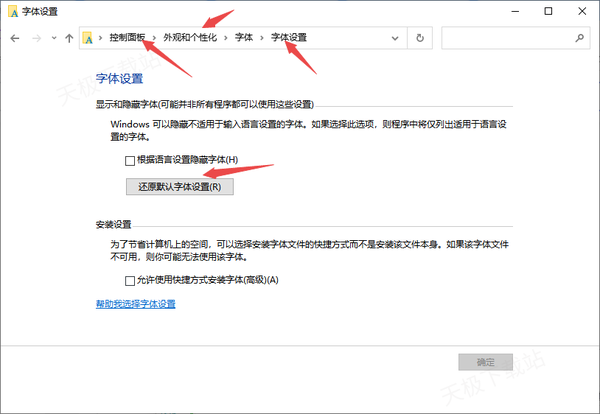Select 字体设置 in the breadcrumb path
This screenshot has height=414, width=600.
point(289,37)
